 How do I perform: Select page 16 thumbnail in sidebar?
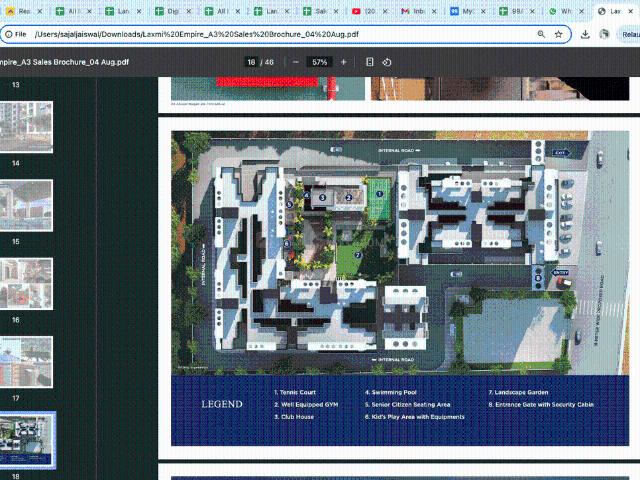(x=26, y=283)
